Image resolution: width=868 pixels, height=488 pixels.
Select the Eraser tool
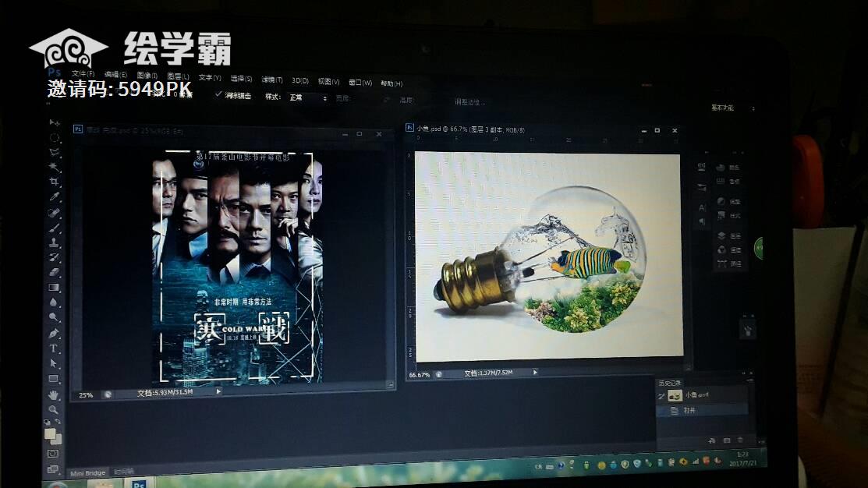click(x=54, y=272)
